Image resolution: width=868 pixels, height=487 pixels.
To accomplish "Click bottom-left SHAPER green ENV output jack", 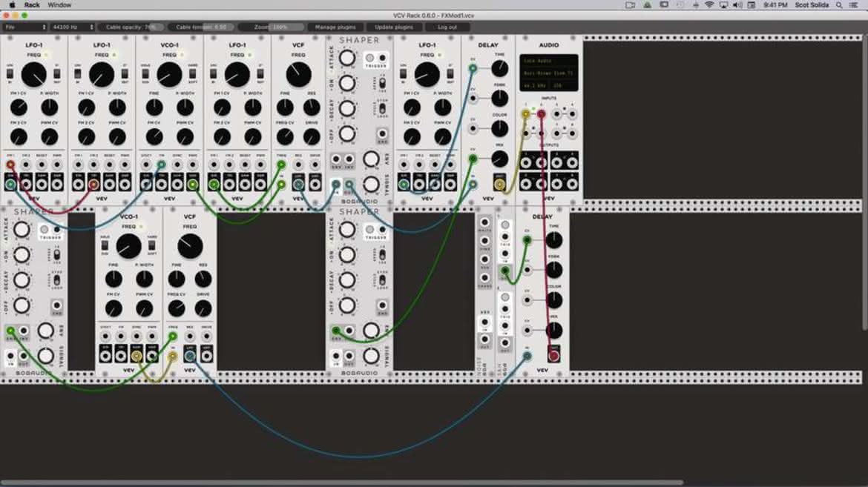I will click(x=10, y=331).
